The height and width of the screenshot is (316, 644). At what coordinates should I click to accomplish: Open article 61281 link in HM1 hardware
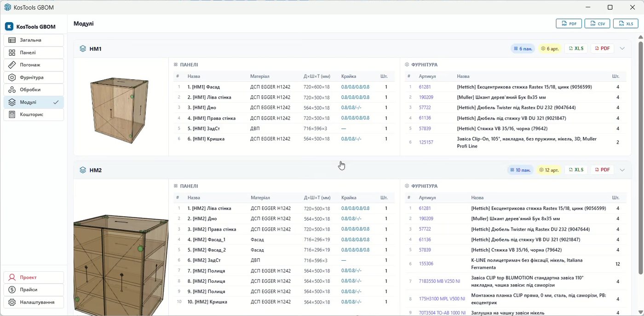coord(425,87)
